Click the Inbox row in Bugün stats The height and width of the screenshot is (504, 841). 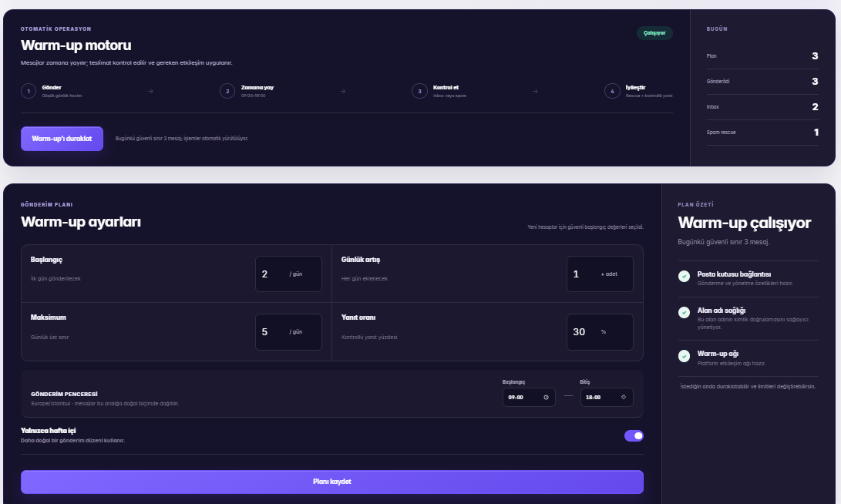point(762,107)
